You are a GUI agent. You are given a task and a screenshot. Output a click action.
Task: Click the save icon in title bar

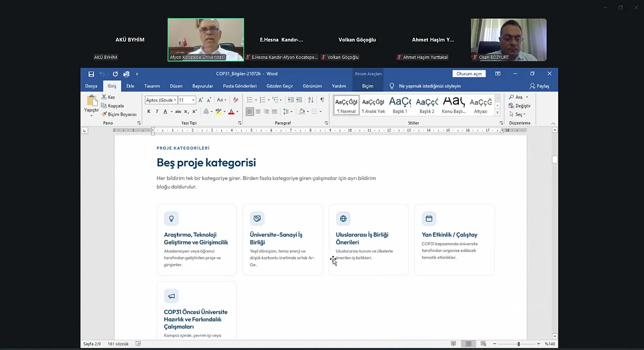coord(91,74)
